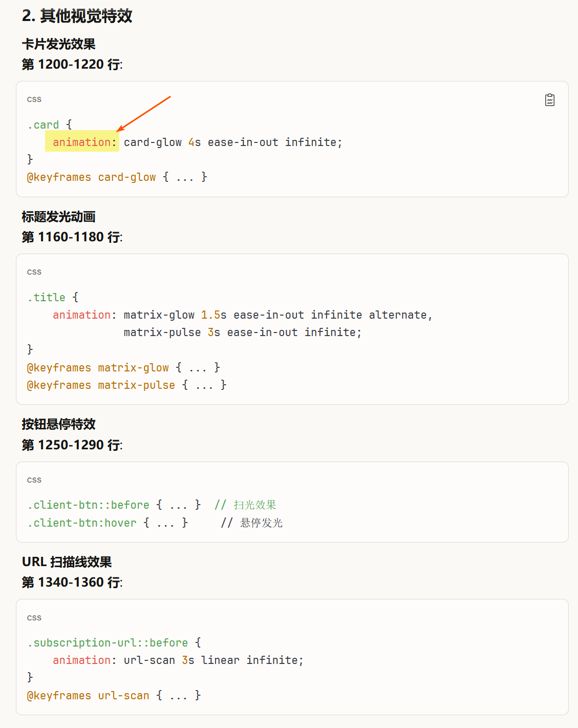The width and height of the screenshot is (578, 728).
Task: Click the "按钮悬停特效" subheading
Action: 58,424
